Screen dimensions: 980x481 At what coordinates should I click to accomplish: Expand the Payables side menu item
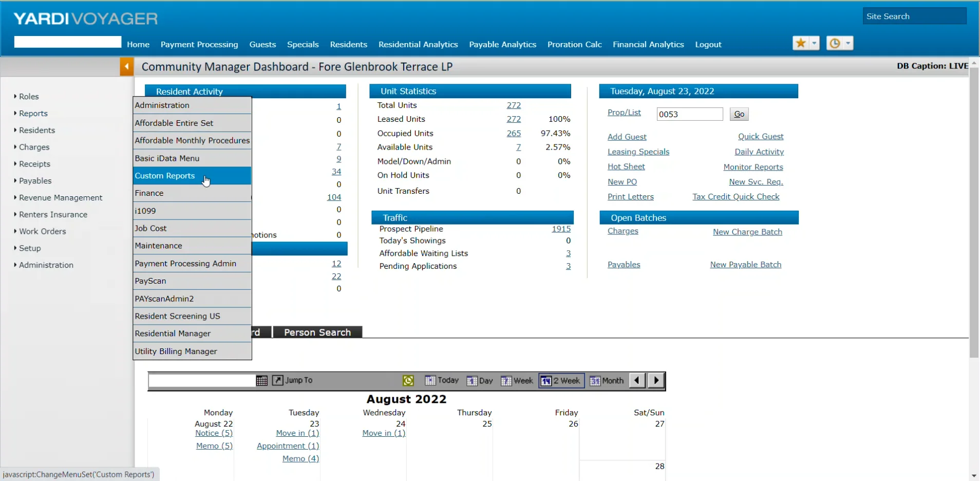click(35, 181)
